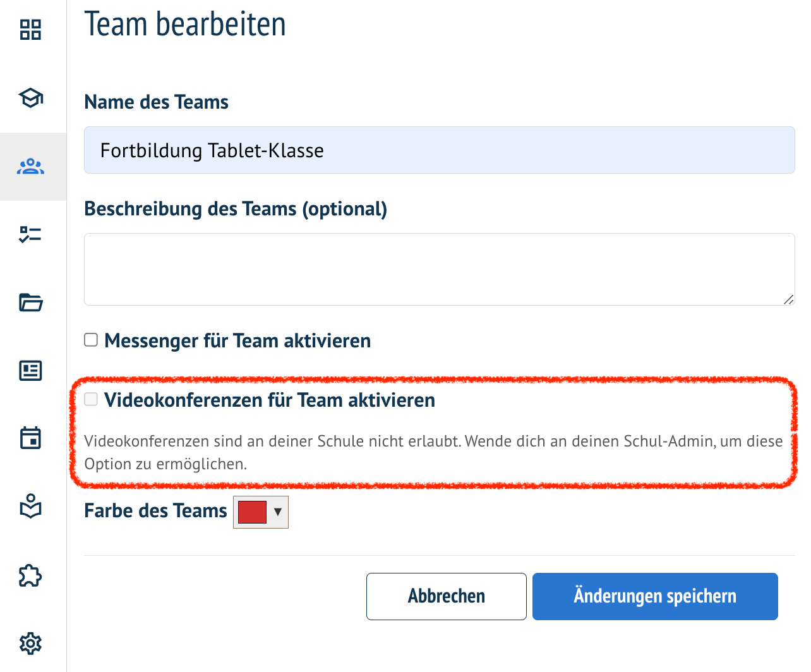Image resolution: width=811 pixels, height=672 pixels.
Task: Click the 'Beschreibung des Teams (optional)' label
Action: 236,209
